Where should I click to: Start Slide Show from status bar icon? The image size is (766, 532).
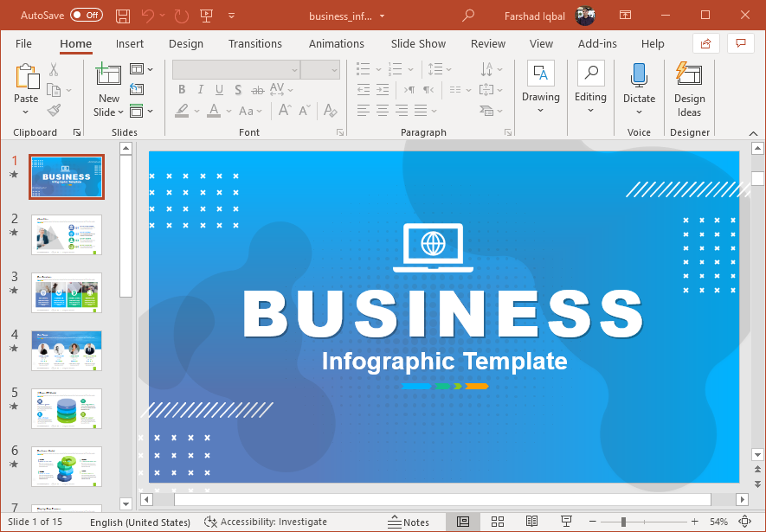pyautogui.click(x=566, y=522)
